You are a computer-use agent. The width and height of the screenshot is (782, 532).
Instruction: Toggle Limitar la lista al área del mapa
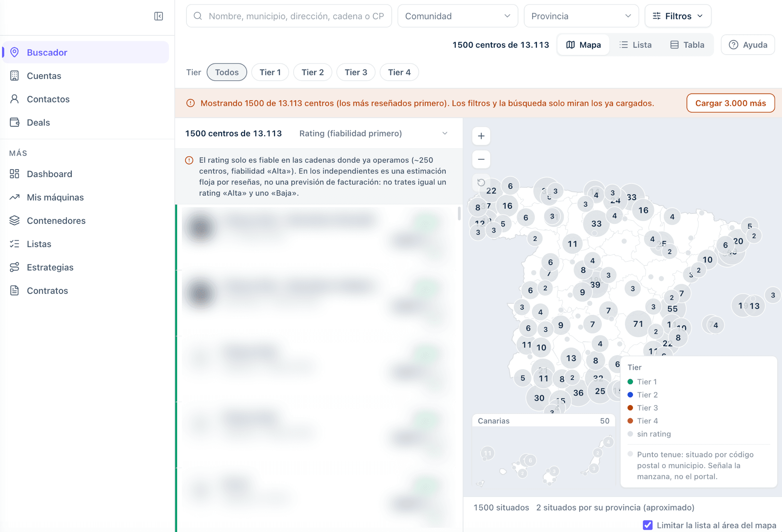pos(648,525)
